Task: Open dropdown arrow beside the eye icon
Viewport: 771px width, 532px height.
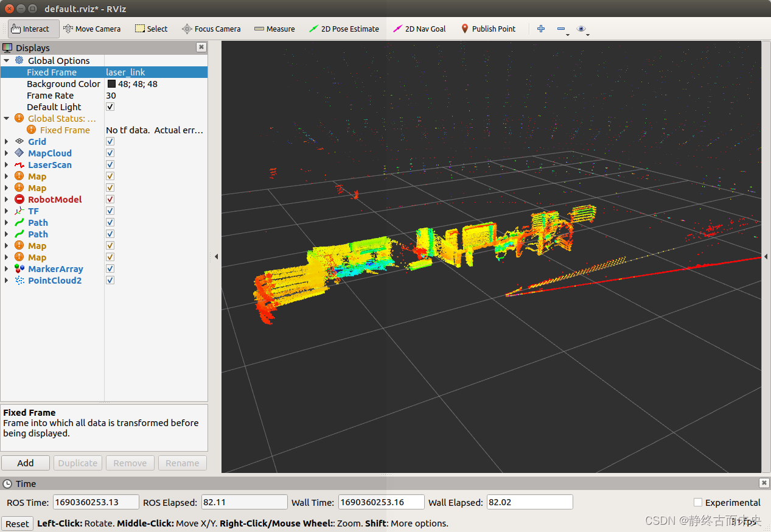Action: point(588,35)
